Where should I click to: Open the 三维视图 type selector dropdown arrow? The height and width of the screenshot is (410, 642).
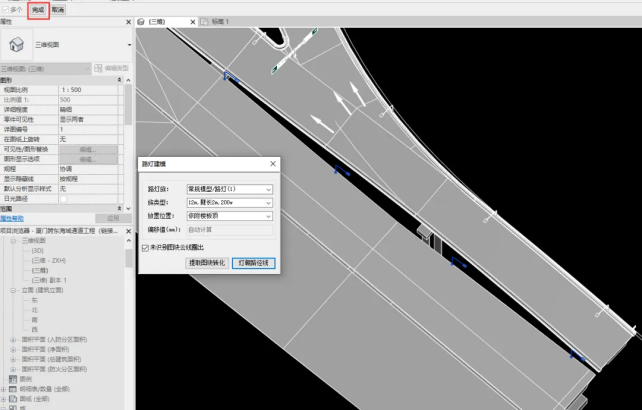[x=127, y=45]
